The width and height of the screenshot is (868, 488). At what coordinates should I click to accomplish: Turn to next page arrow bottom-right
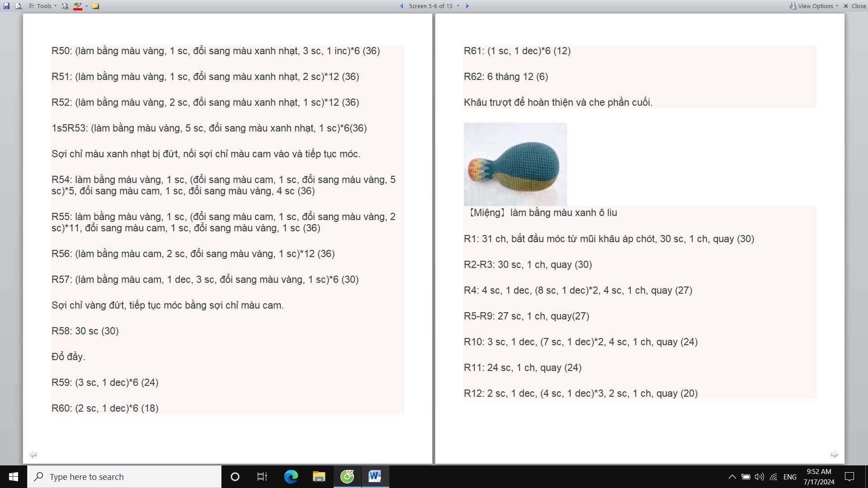(x=835, y=454)
